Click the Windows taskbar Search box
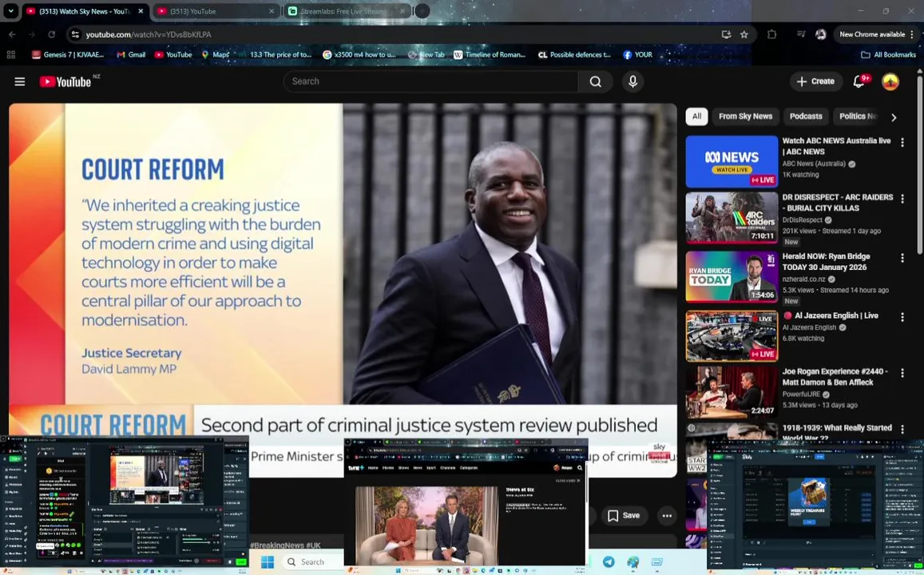The image size is (924, 575). 312,561
